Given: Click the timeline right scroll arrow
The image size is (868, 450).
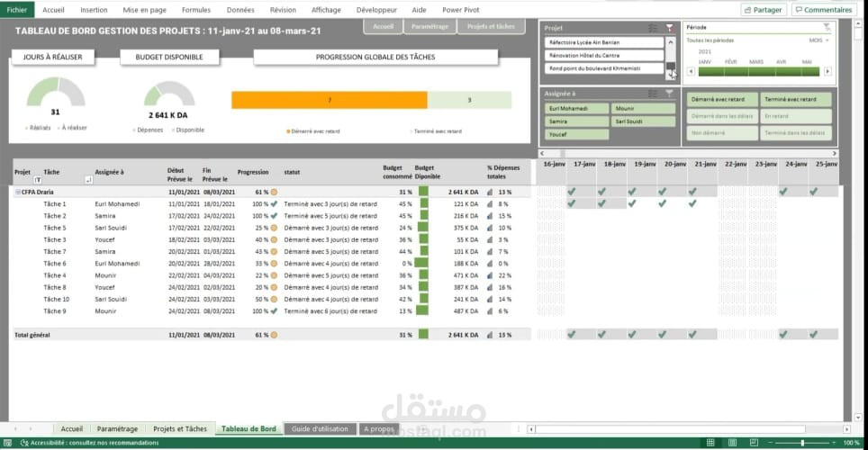Looking at the screenshot, I should pyautogui.click(x=827, y=71).
